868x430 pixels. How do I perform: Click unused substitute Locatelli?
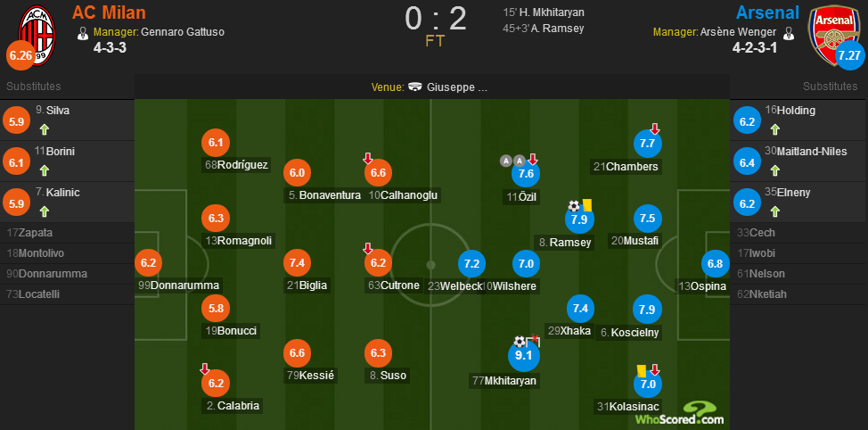pos(67,294)
